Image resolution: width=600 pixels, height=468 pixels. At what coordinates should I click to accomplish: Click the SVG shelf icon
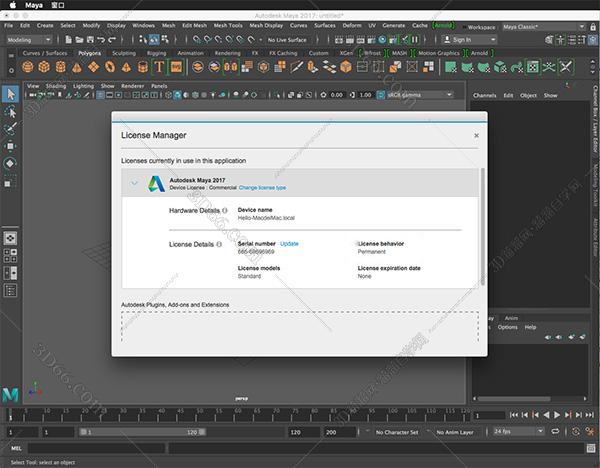(176, 67)
